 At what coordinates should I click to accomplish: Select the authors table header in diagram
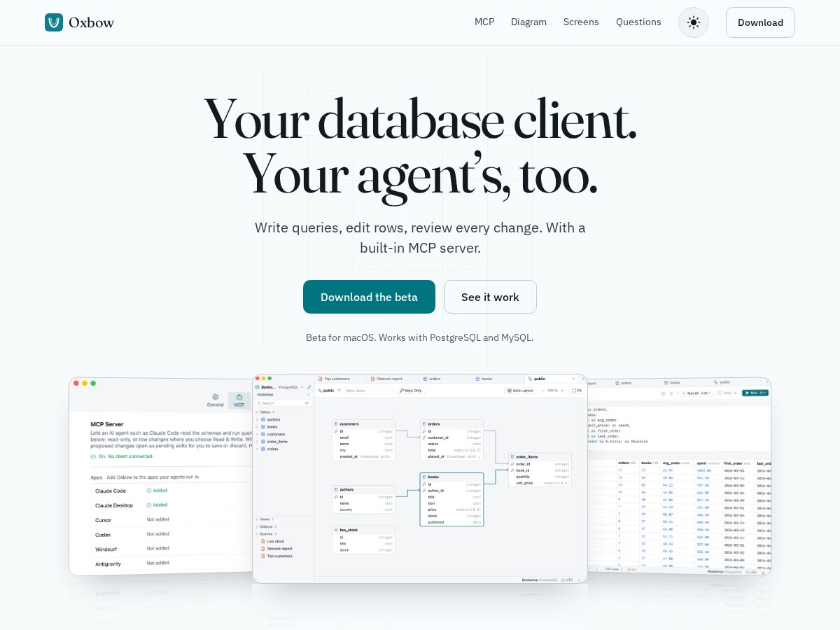pos(363,489)
